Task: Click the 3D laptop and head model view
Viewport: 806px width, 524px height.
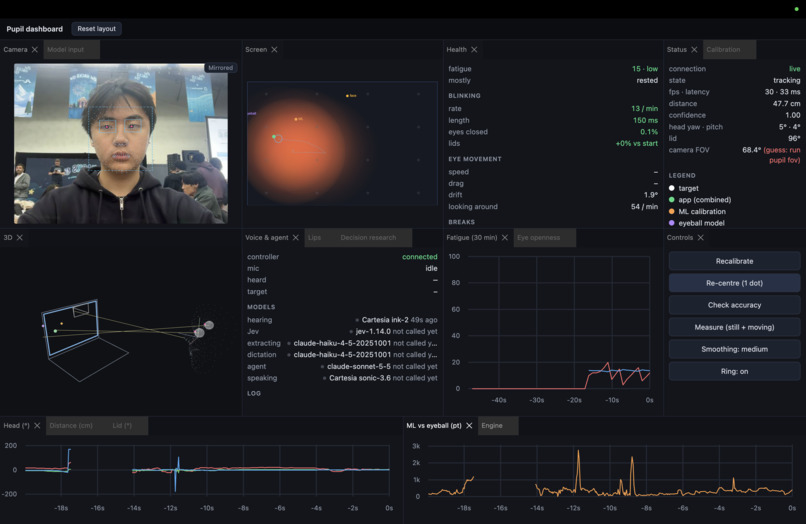Action: [x=121, y=334]
